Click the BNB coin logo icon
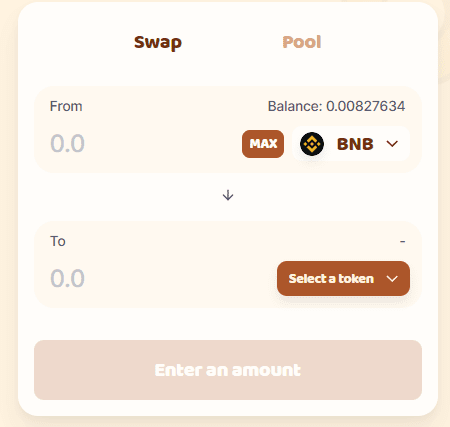 [312, 144]
